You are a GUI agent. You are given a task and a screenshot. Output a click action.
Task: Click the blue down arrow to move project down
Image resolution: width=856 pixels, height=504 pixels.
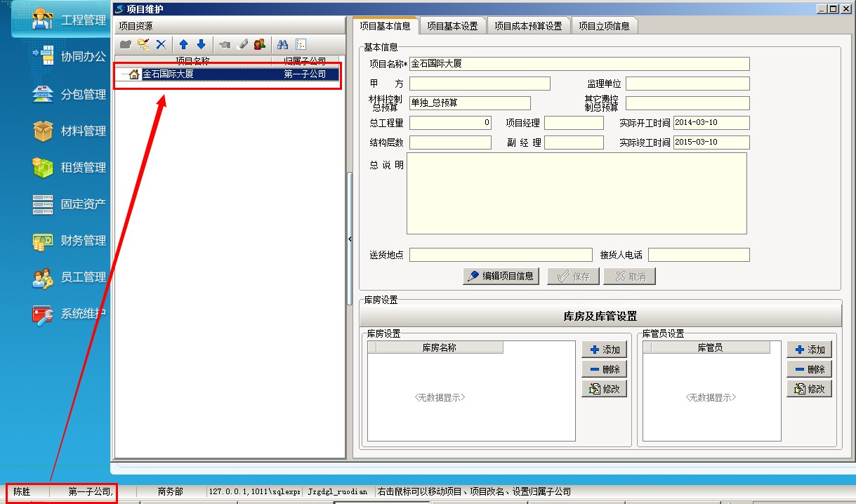pos(201,44)
